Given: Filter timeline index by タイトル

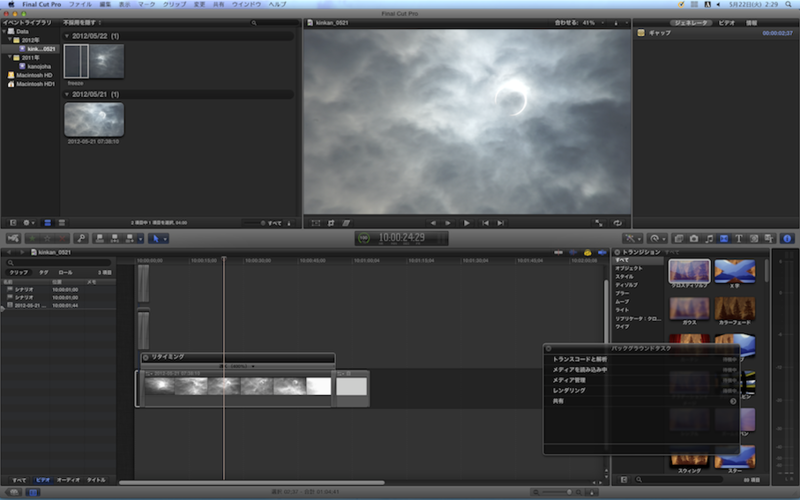Looking at the screenshot, I should 96,480.
